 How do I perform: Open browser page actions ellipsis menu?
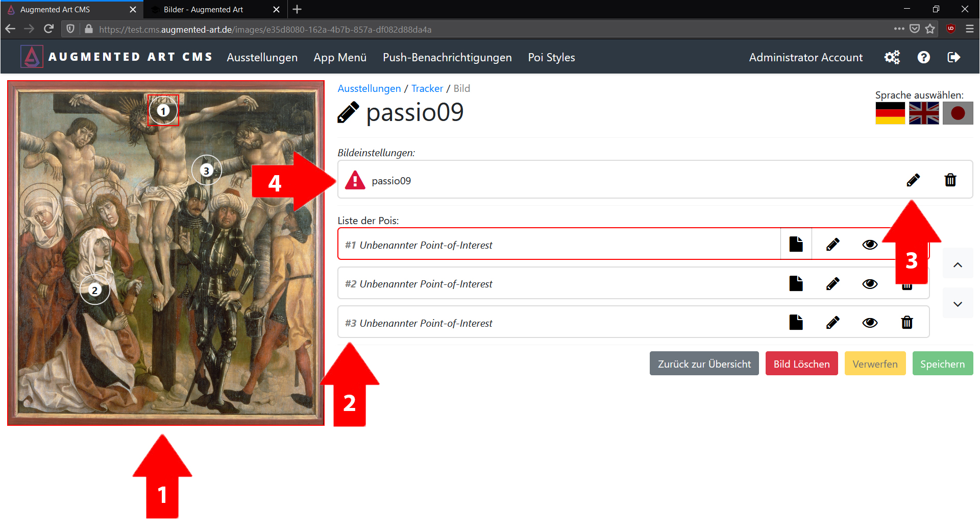point(899,29)
